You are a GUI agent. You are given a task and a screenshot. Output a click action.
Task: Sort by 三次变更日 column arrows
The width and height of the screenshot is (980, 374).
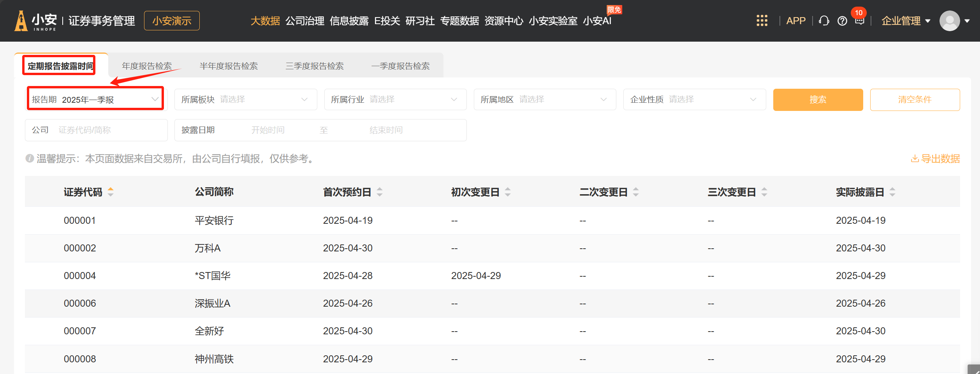click(764, 192)
